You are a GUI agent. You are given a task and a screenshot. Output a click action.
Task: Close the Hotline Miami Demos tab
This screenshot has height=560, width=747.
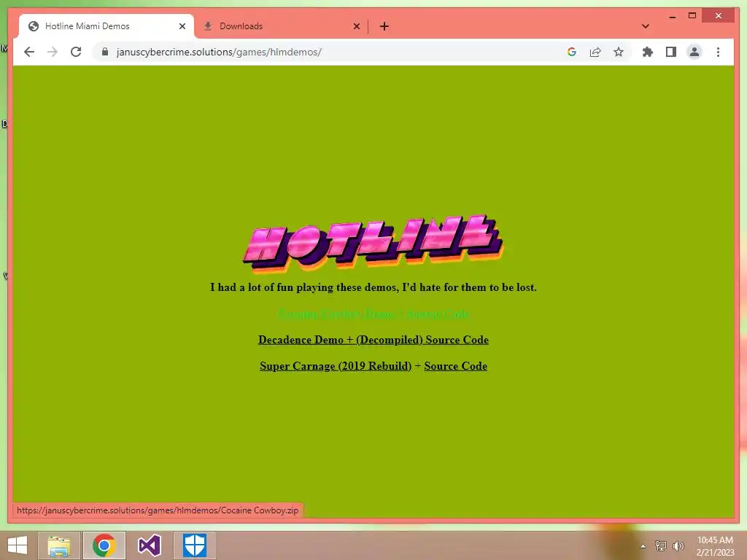tap(182, 26)
